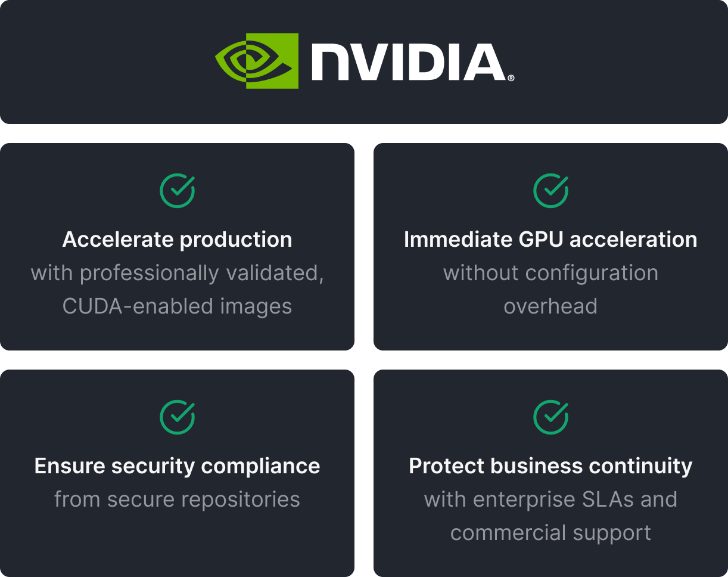Viewport: 728px width, 577px height.
Task: Click checkmark icon above Ensure security compliance
Action: 178,417
